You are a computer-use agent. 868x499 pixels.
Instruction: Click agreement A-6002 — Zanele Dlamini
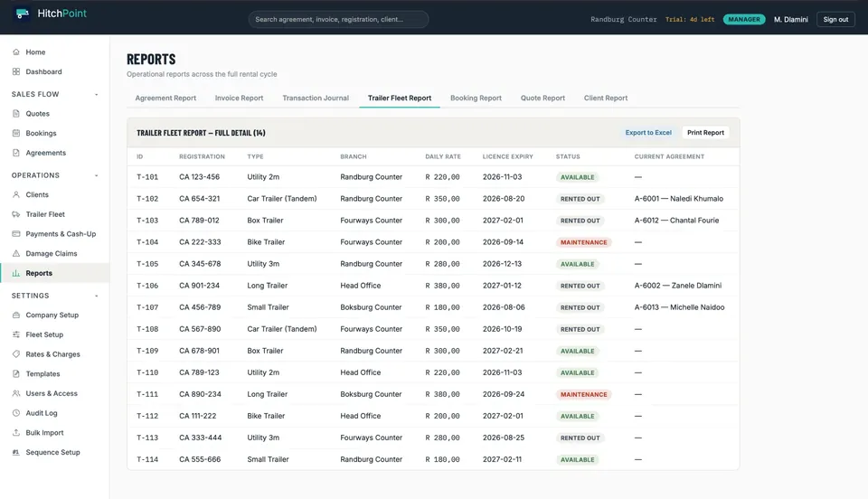[x=678, y=286]
